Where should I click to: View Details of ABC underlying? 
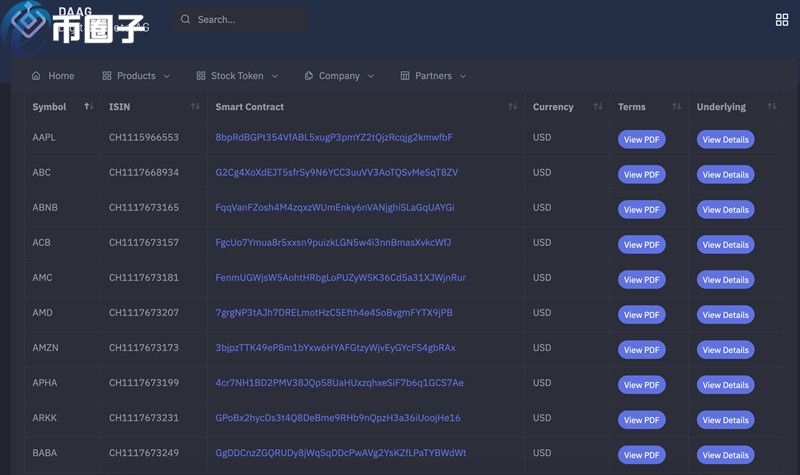pos(725,174)
